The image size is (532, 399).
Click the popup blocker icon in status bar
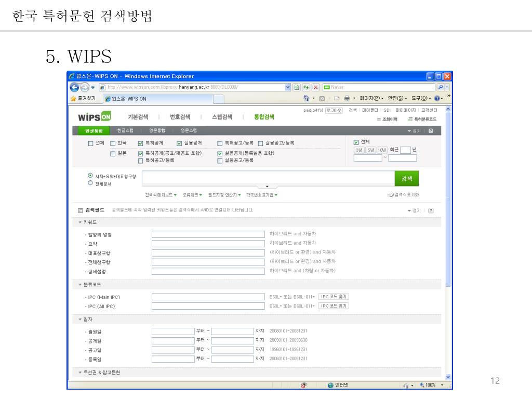[x=303, y=385]
